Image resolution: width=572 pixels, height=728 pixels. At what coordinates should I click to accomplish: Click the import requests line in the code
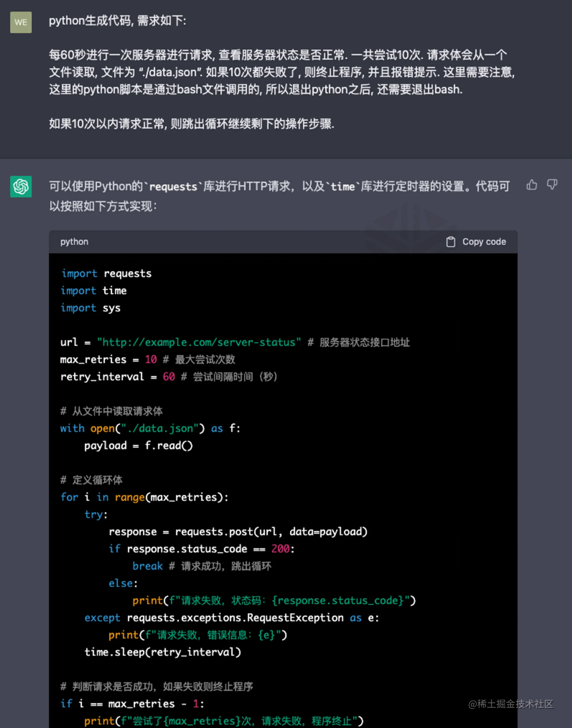click(x=106, y=273)
